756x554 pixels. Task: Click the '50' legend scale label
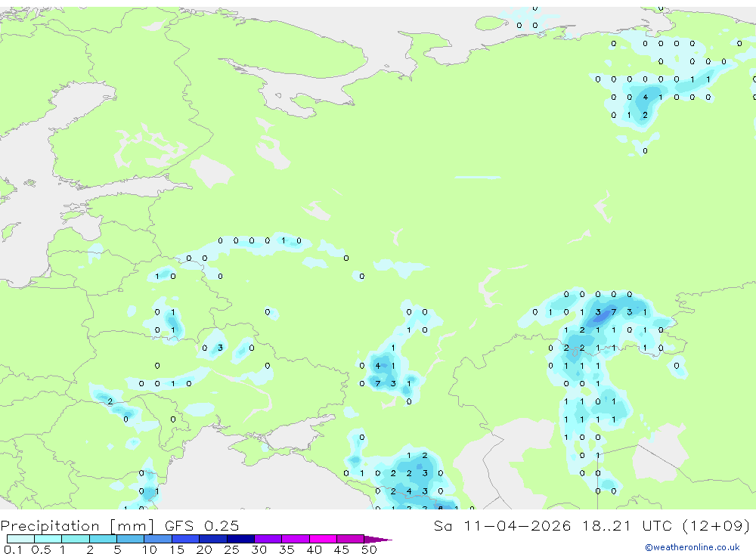tap(369, 549)
